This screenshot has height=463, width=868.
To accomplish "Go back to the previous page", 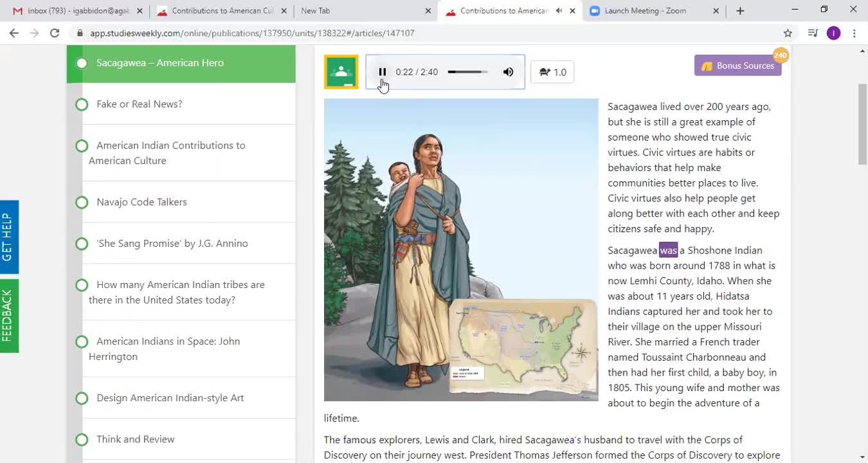I will pos(14,33).
